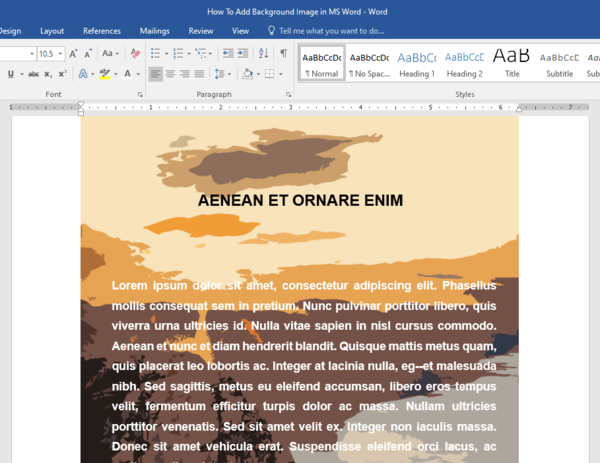
Task: Apply borders to selection
Action: point(270,74)
